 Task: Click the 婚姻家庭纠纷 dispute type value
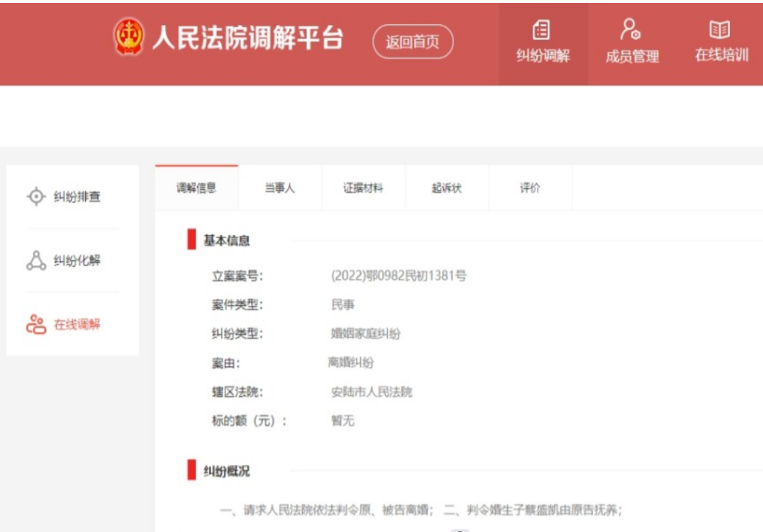coord(365,334)
